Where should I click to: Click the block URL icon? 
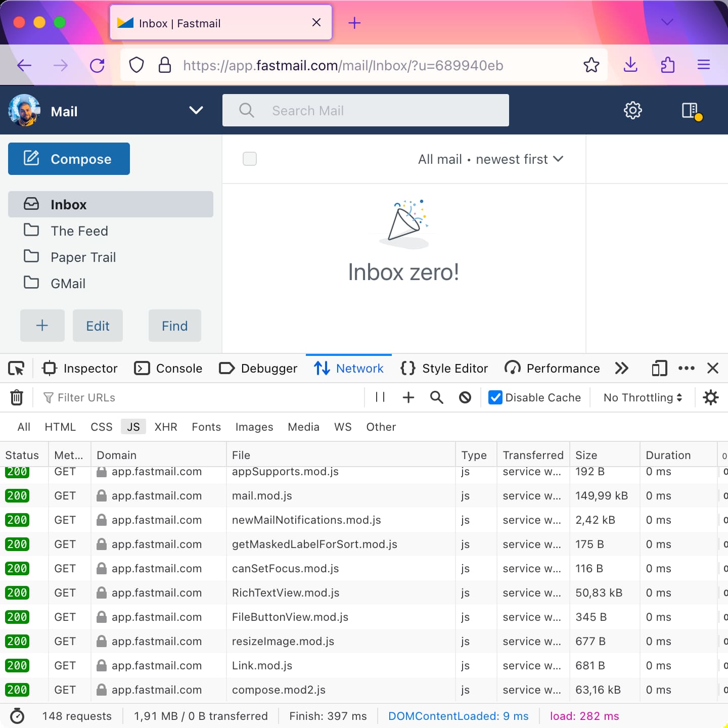[x=465, y=397]
